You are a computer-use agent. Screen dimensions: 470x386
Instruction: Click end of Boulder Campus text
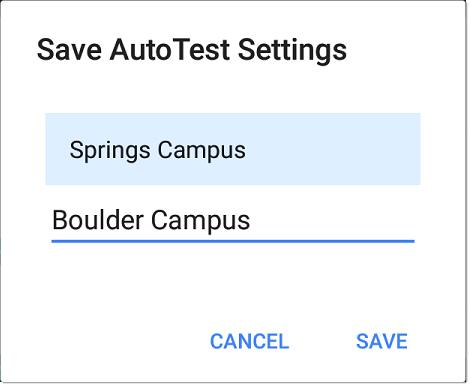tap(251, 221)
